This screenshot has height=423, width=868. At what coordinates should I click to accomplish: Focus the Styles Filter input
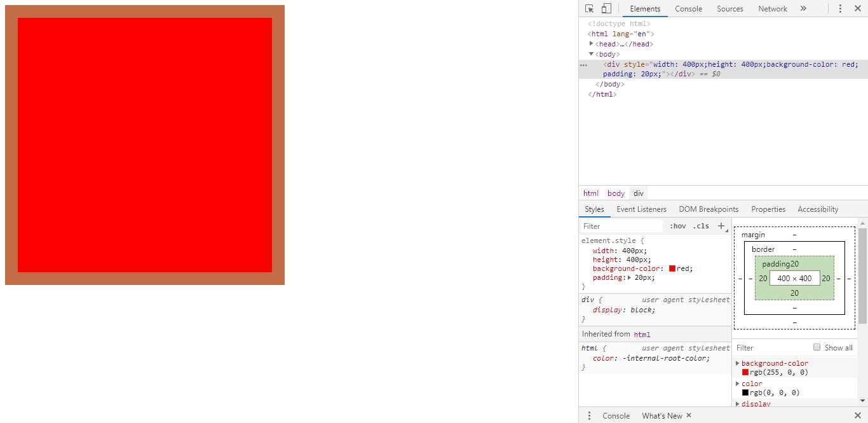coord(621,226)
